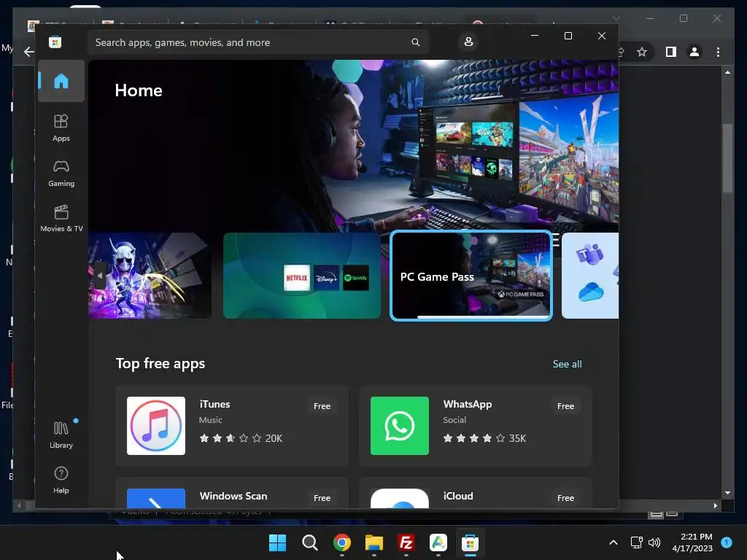Click the Free button for Windows Scan

pyautogui.click(x=322, y=497)
